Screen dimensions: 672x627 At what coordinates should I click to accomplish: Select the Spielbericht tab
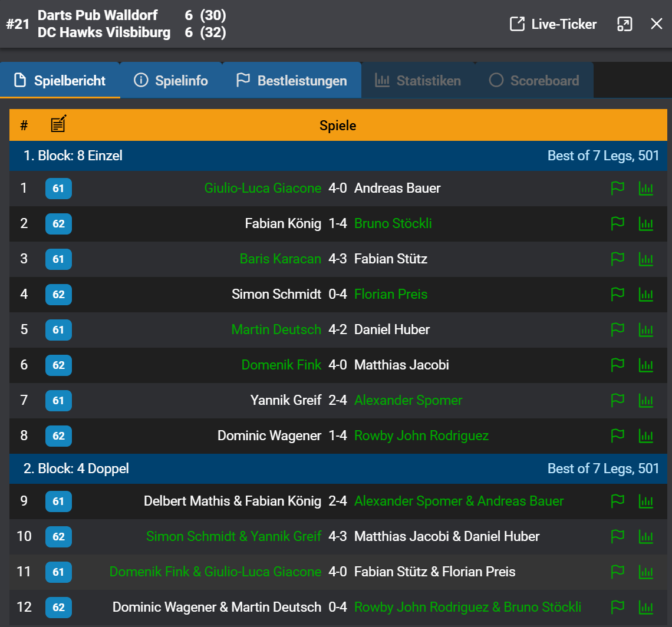[60, 81]
